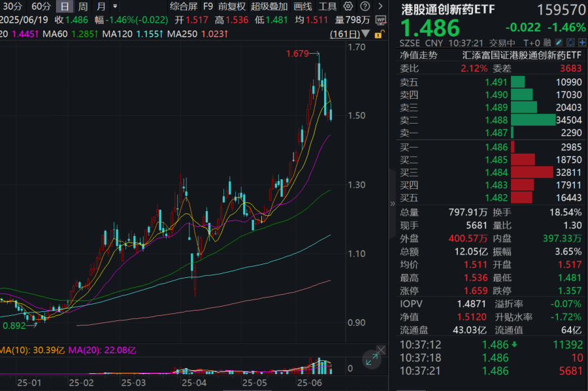Open the 工具 menu
This screenshot has height=391, width=588.
(x=329, y=6)
